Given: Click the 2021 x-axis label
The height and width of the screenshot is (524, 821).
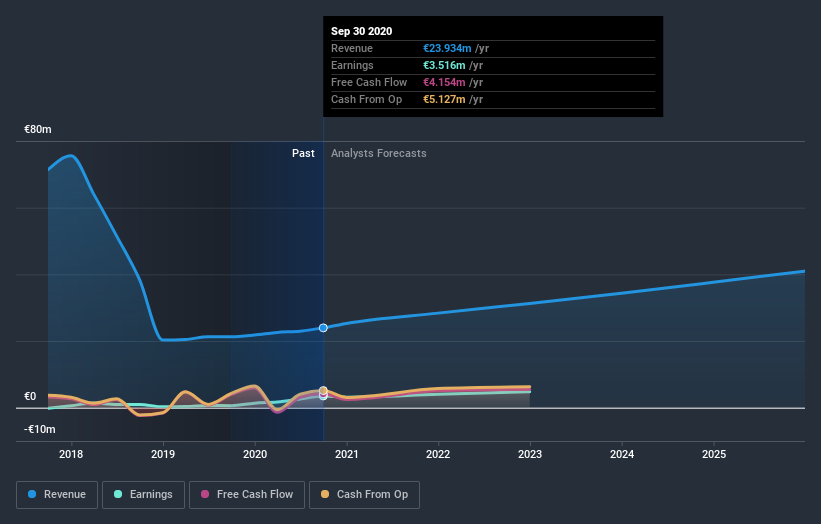Looking at the screenshot, I should coord(347,454).
